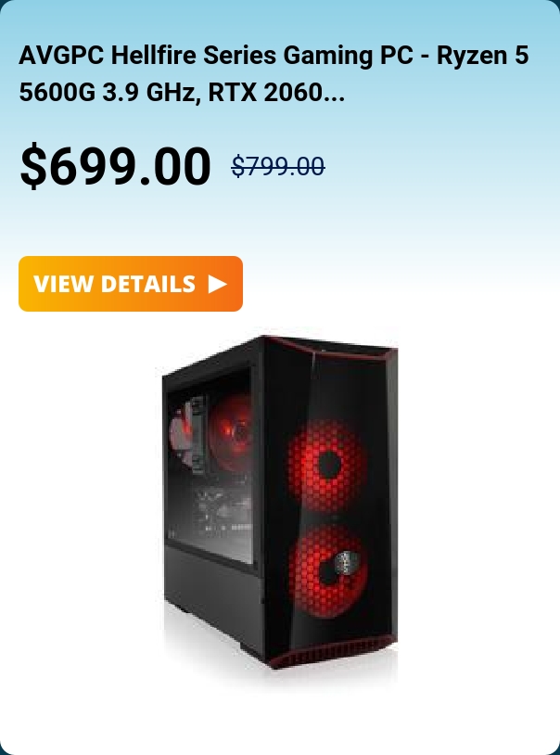Click the crossed-out $799.00 original price
Screen dimensions: 560x755
[278, 167]
